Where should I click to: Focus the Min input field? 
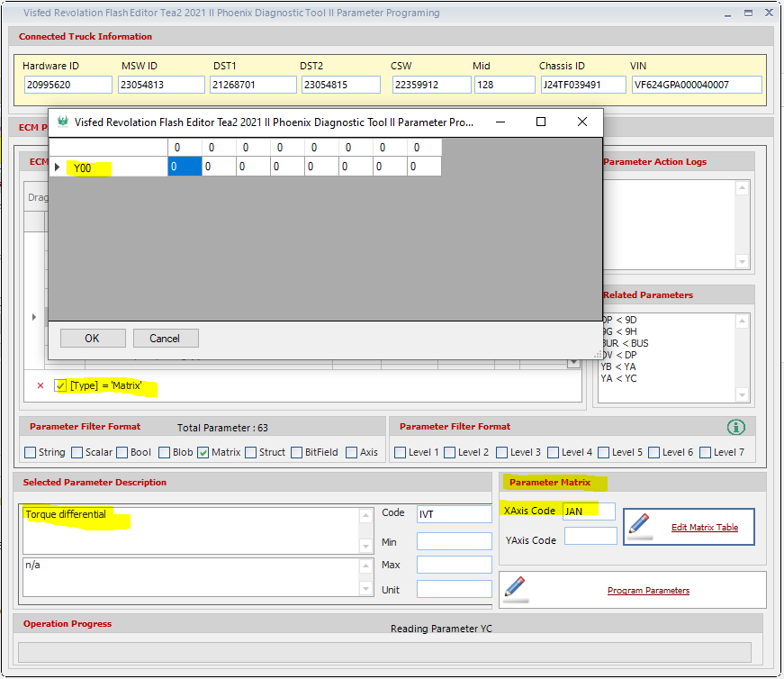click(455, 541)
